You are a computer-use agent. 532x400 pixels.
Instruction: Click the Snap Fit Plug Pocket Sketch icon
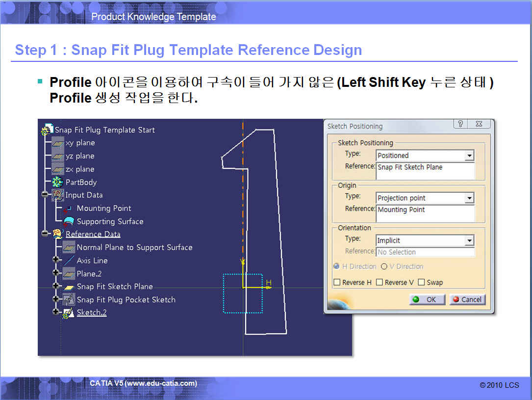coord(69,299)
